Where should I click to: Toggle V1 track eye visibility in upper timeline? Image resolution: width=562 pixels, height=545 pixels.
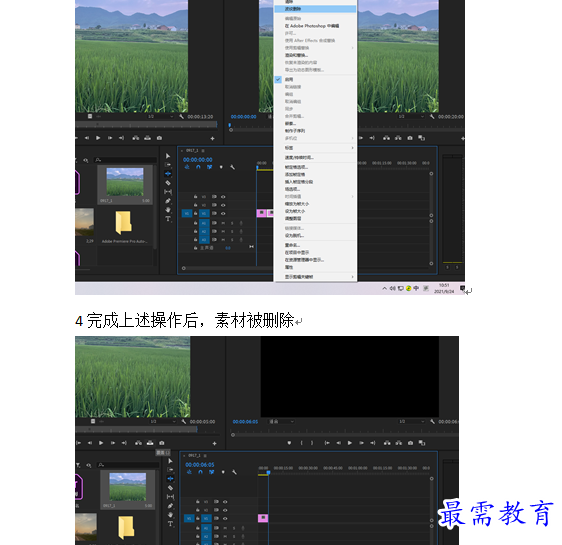(x=223, y=214)
